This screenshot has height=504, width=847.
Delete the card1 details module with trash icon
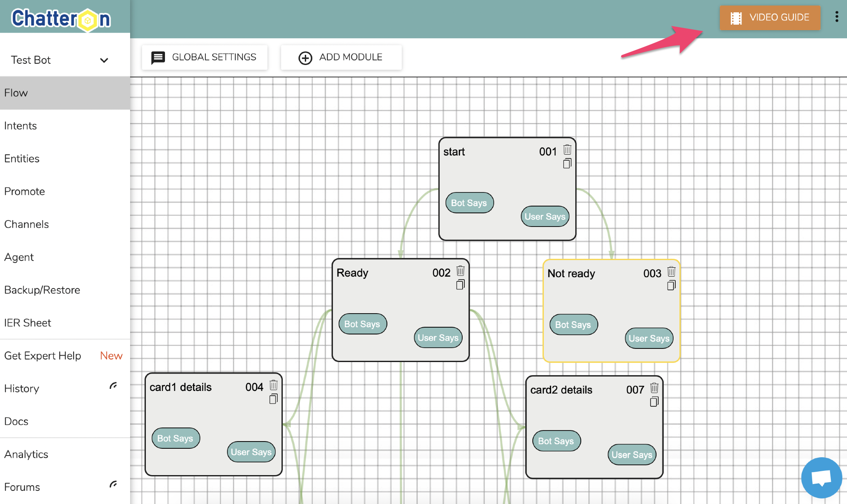coord(273,385)
